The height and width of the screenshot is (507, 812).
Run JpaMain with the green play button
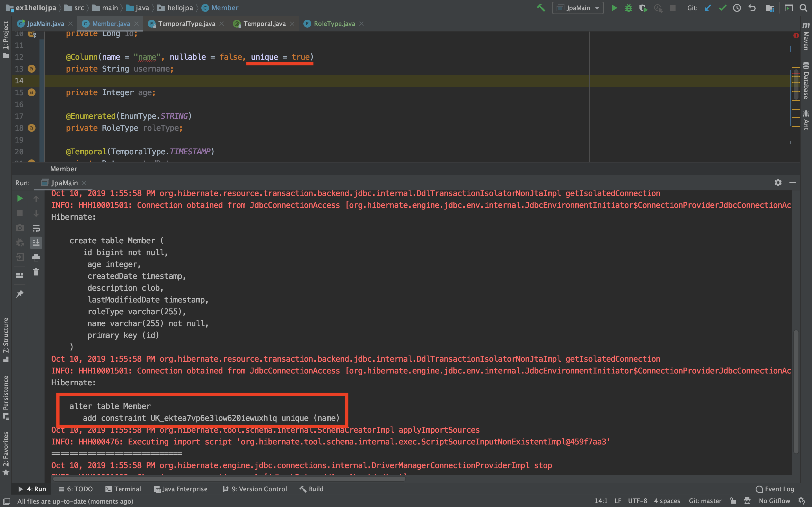(614, 8)
